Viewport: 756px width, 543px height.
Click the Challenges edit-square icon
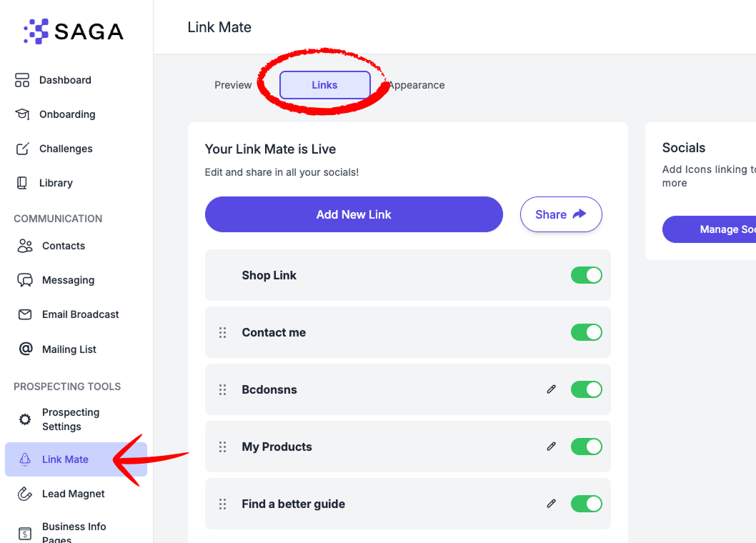(23, 149)
